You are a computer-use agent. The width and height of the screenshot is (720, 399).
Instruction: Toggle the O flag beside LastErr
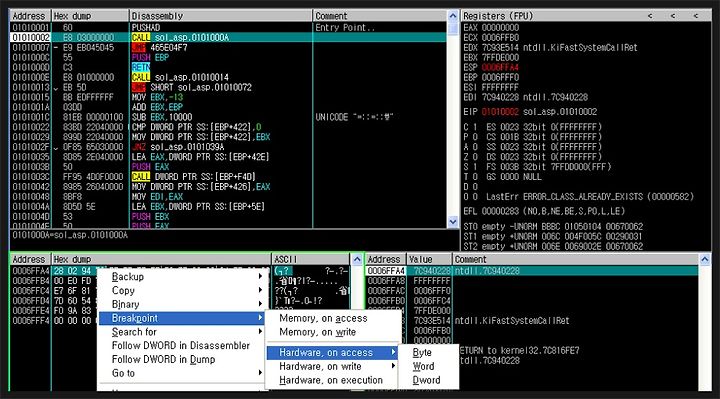click(475, 197)
